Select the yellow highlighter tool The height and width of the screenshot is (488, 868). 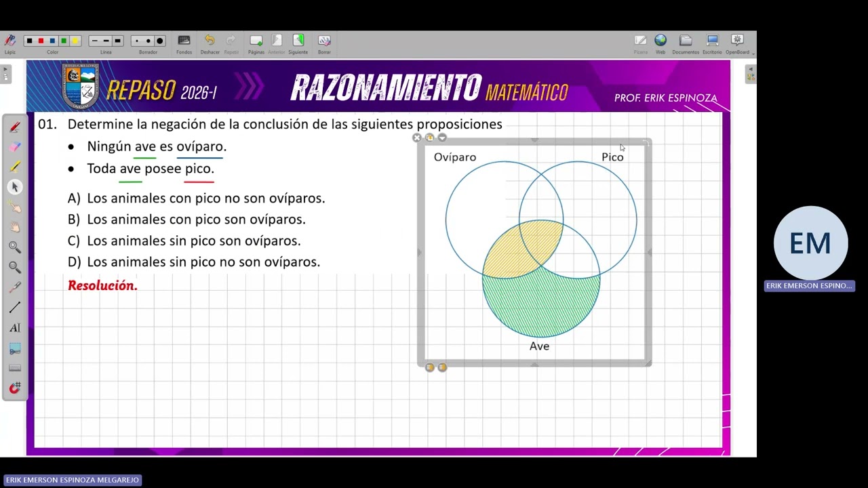tap(15, 167)
